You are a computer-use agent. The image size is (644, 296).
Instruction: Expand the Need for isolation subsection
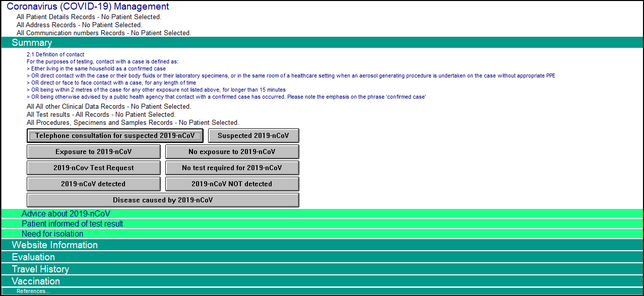click(x=52, y=234)
